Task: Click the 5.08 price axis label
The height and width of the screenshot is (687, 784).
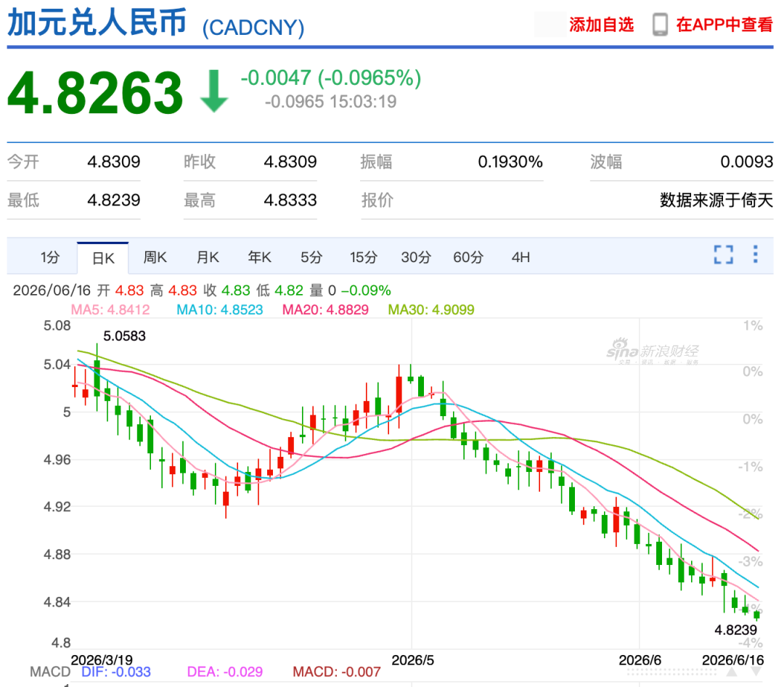Action: pyautogui.click(x=57, y=326)
